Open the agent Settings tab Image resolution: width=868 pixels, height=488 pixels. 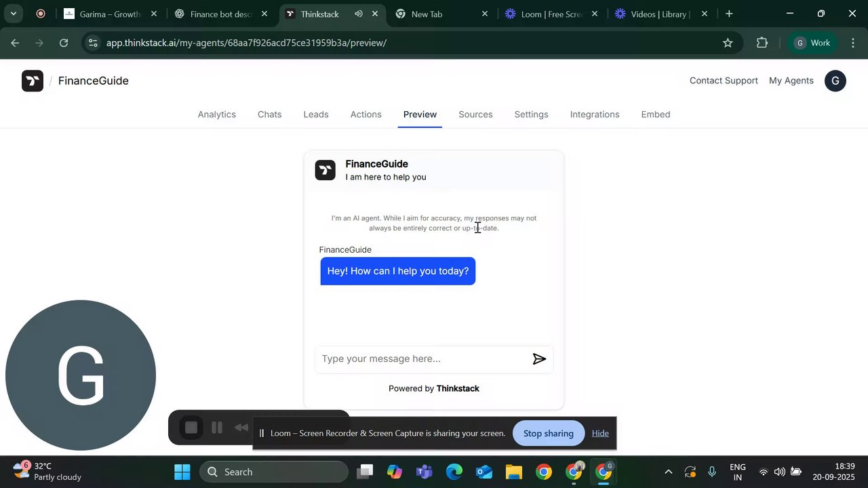pos(531,115)
